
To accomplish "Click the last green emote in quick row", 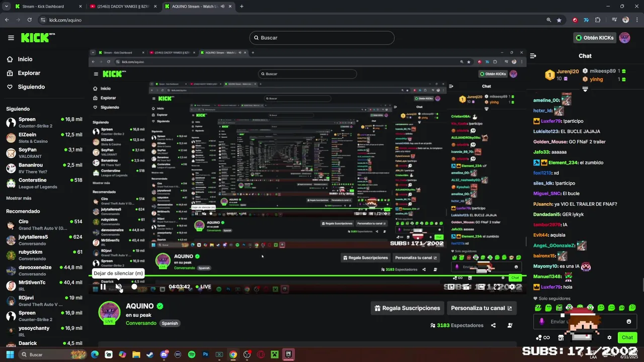I will coord(632,308).
